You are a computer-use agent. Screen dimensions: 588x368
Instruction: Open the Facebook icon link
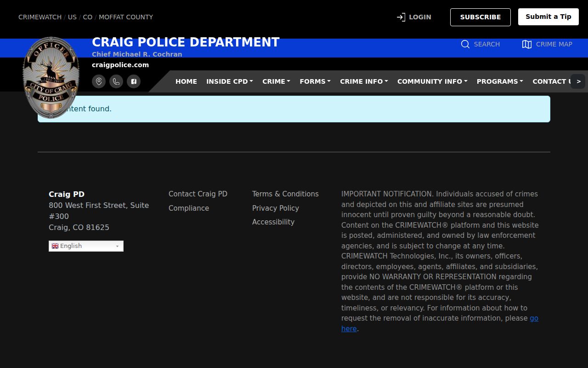pyautogui.click(x=134, y=81)
